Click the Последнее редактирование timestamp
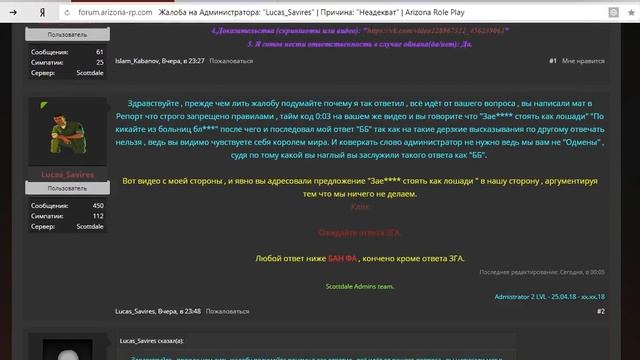The width and height of the screenshot is (640, 360). (x=542, y=272)
